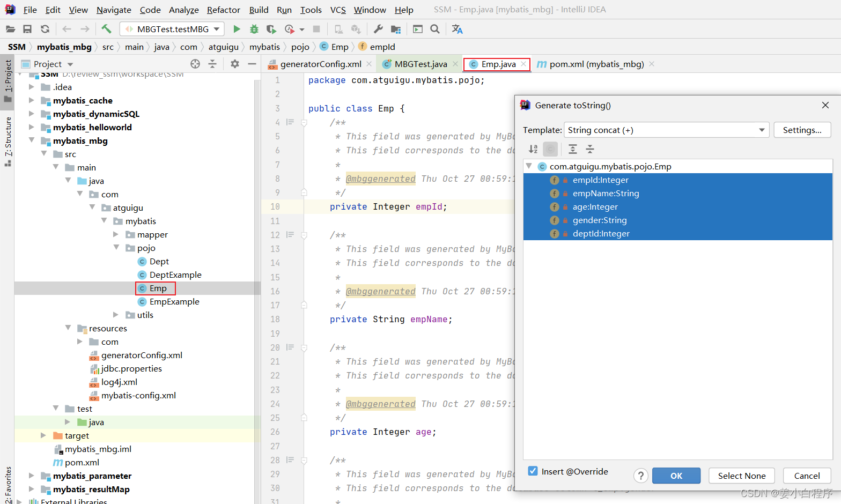Save all files with the floppy disk icon
This screenshot has height=504, width=841.
[x=27, y=29]
